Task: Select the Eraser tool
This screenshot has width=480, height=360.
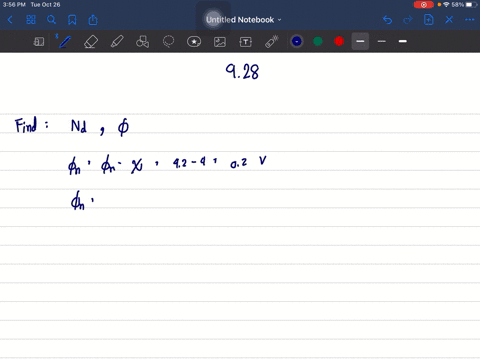Action: [x=91, y=42]
